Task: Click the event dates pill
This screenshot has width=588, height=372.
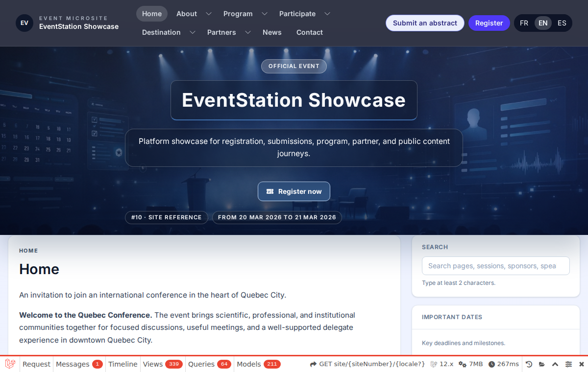Action: 277,217
